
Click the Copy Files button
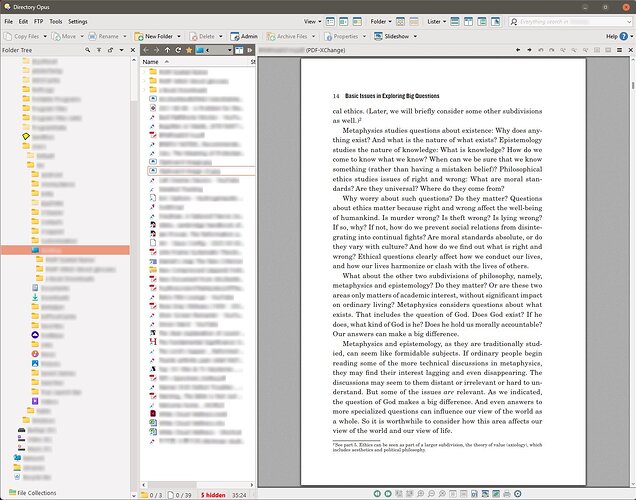tap(22, 36)
